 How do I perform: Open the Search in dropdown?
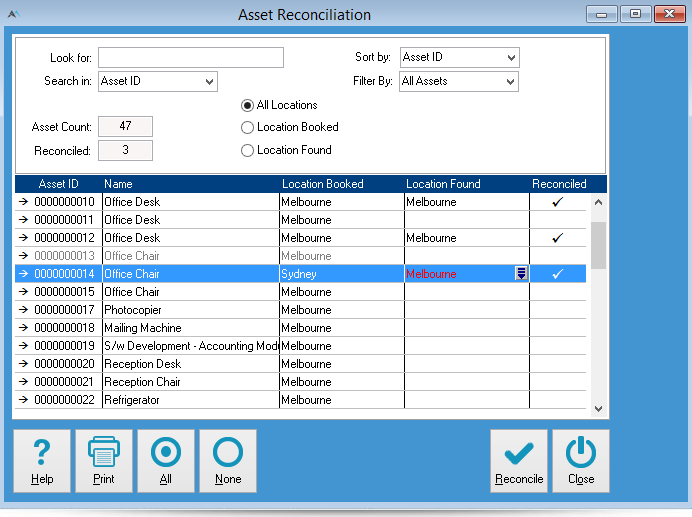(158, 82)
